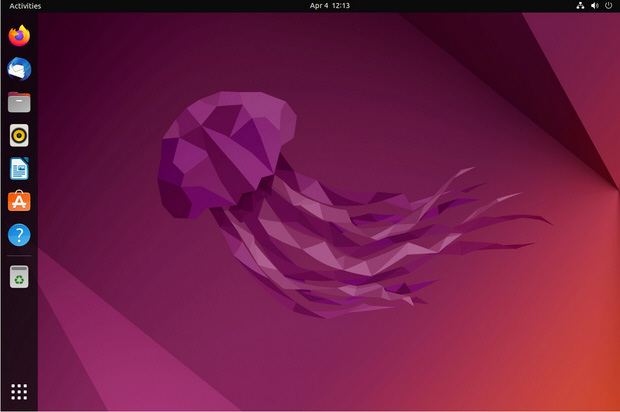Open Firefox from the dock

tap(19, 36)
